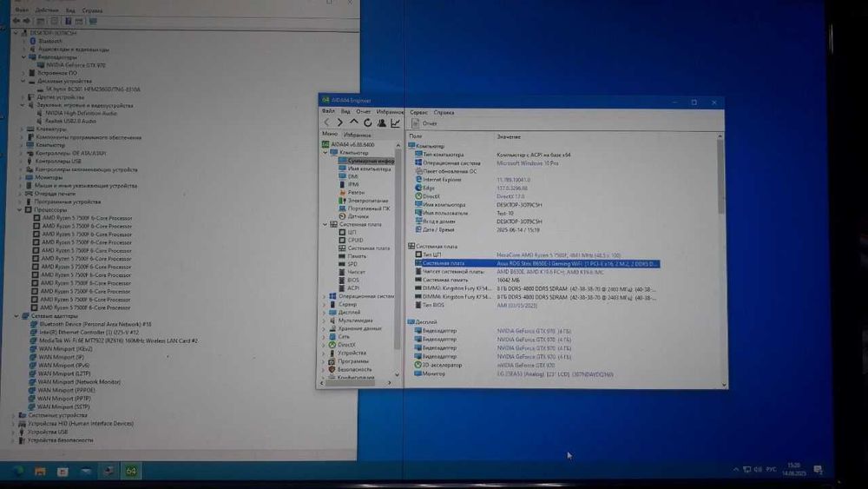Expand Операционная система in AIDA64 tree
The height and width of the screenshot is (489, 868).
(325, 296)
